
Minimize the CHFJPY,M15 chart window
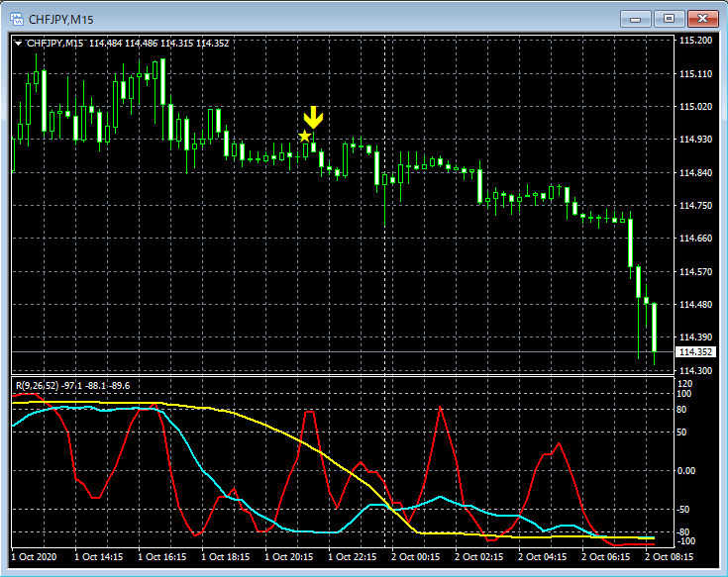coord(635,19)
